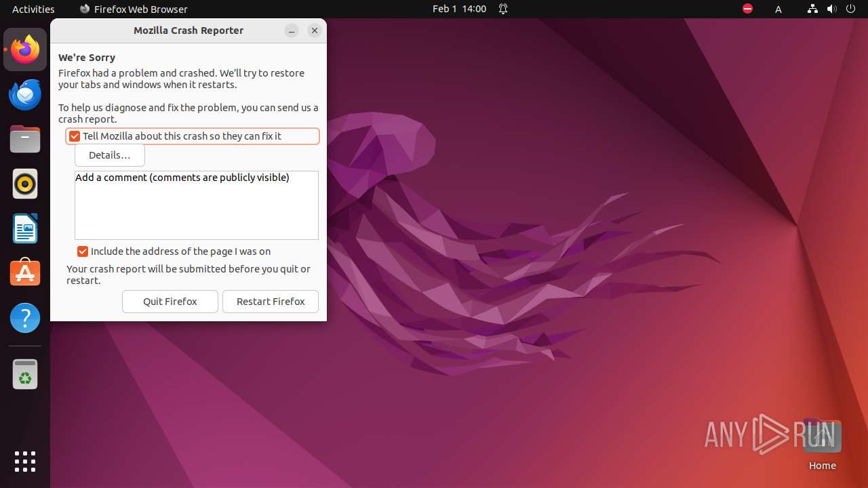The width and height of the screenshot is (868, 488).
Task: Launch Thunderbird Mail from the dock
Action: click(x=25, y=94)
